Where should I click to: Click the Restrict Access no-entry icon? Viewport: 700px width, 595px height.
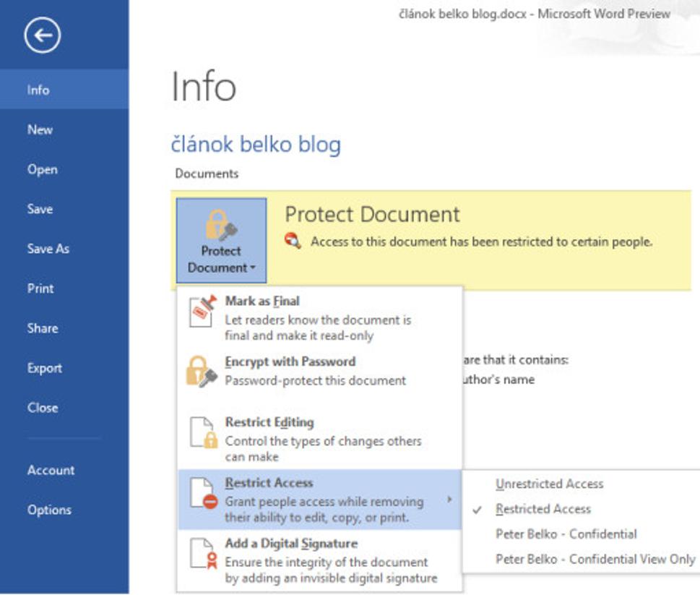point(204,493)
